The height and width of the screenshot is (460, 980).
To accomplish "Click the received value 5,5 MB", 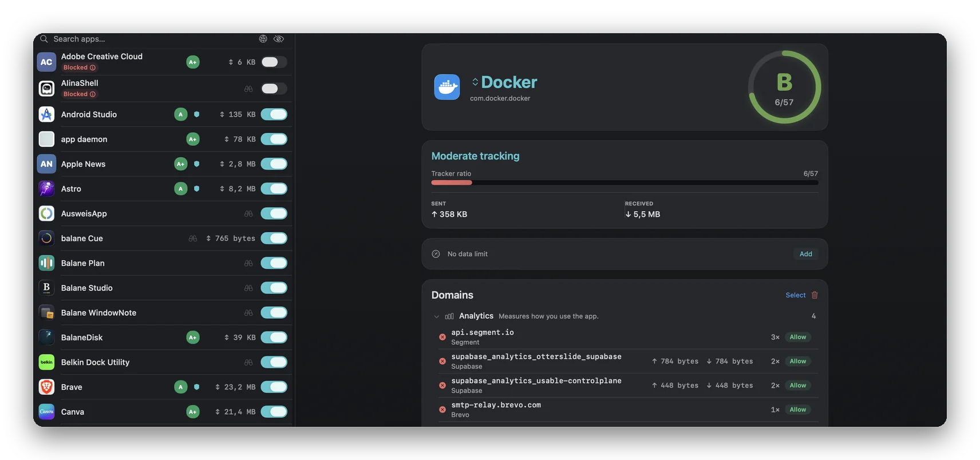I will pyautogui.click(x=643, y=215).
